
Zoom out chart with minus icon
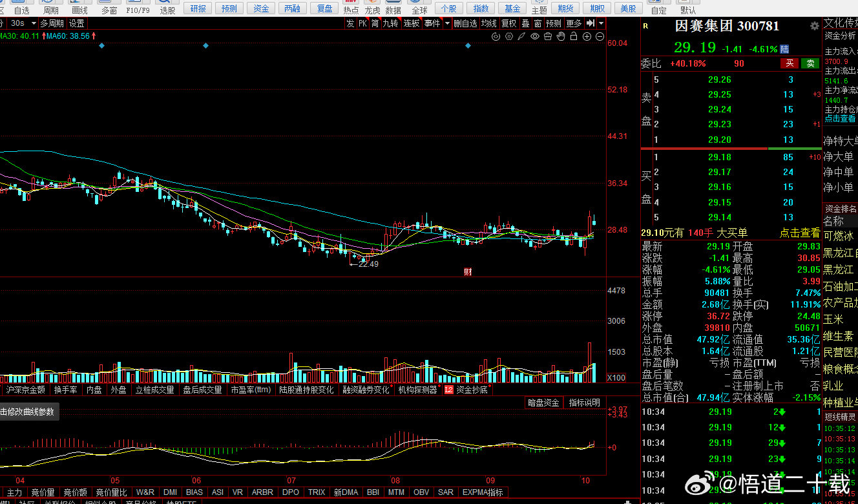point(600,37)
